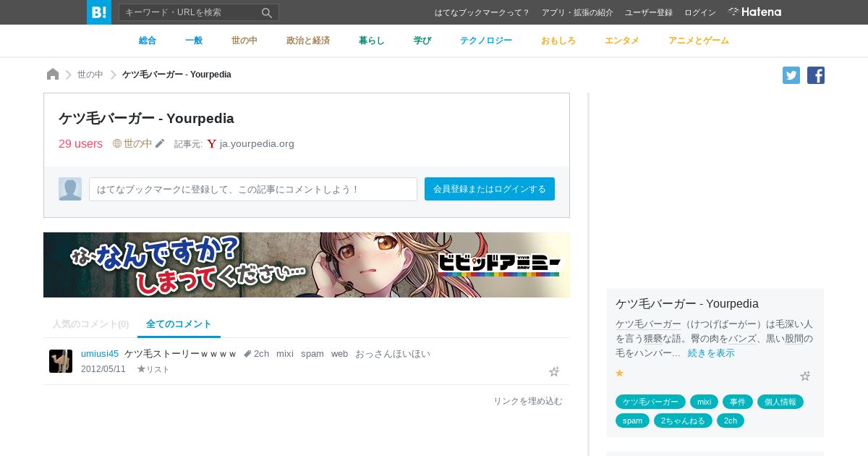Click 事件 tag pill
The height and width of the screenshot is (456, 868).
(738, 402)
